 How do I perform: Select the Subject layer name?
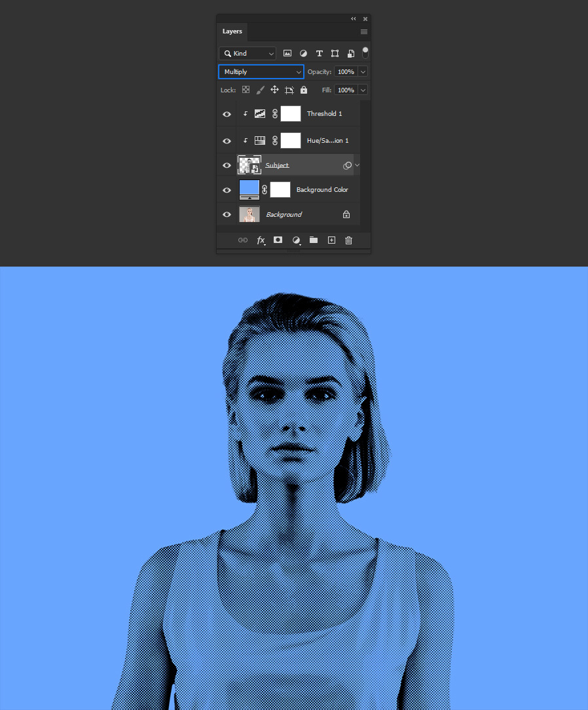click(277, 165)
